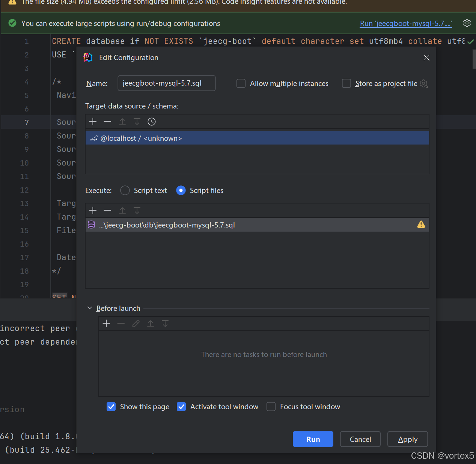The image size is (476, 464).
Task: Edit the configuration Name field
Action: pos(167,83)
